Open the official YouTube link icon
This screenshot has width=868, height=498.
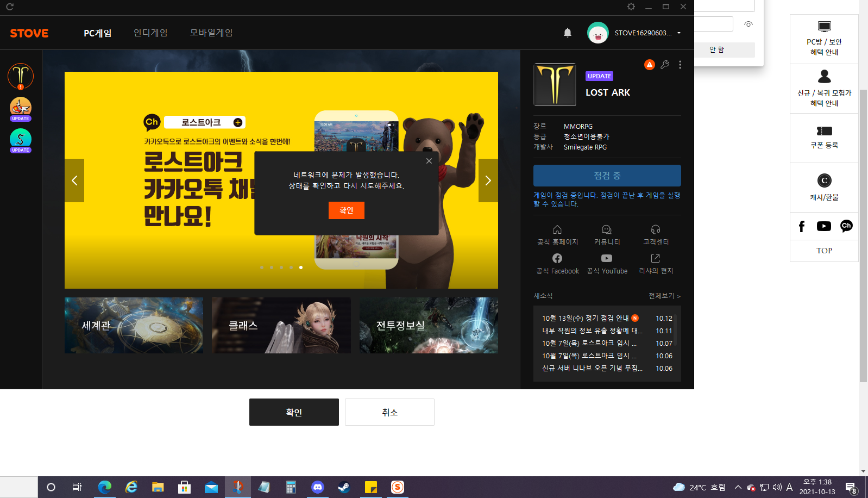click(x=607, y=258)
